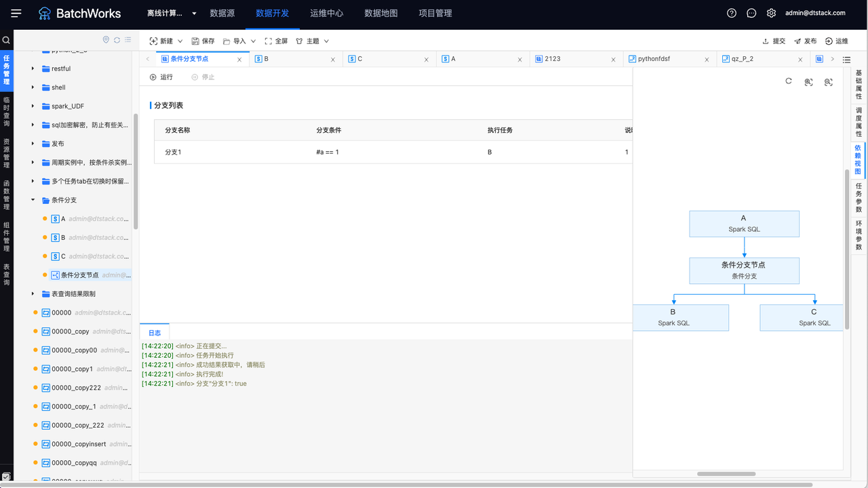Select the 日志 log tab
This screenshot has height=488, width=868.
tap(155, 333)
